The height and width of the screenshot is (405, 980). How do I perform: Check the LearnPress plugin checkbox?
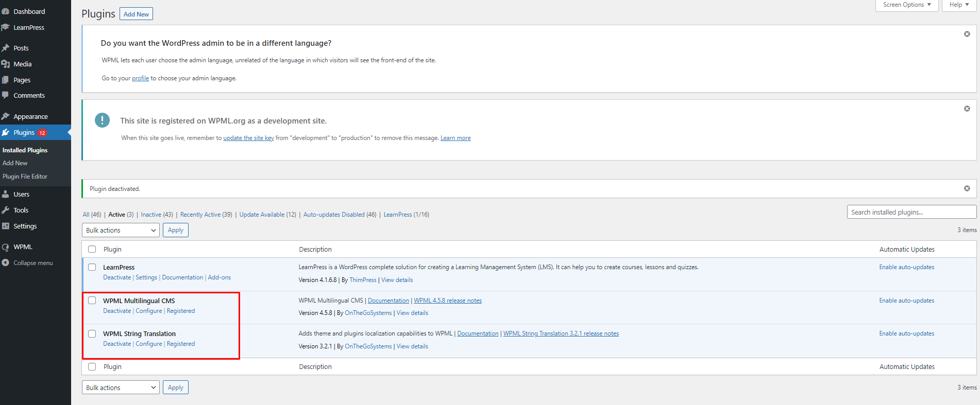[92, 267]
